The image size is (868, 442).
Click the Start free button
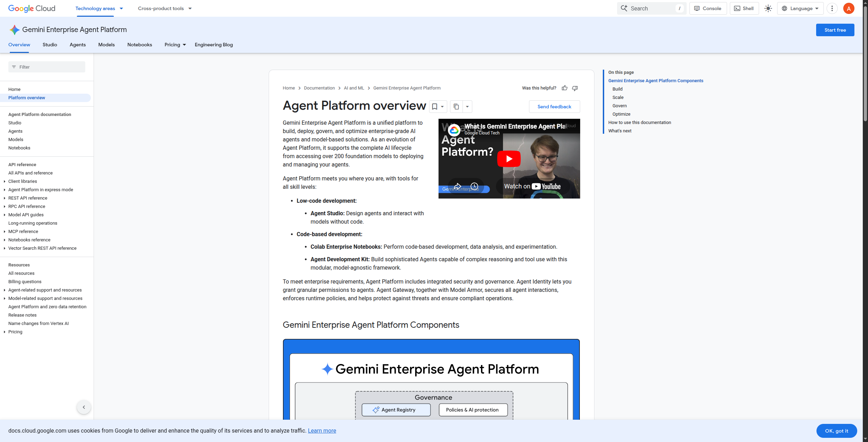click(835, 30)
